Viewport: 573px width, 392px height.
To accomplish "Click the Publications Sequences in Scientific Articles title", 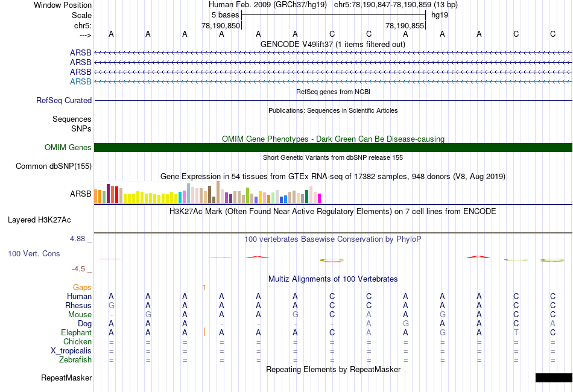I will pyautogui.click(x=333, y=111).
